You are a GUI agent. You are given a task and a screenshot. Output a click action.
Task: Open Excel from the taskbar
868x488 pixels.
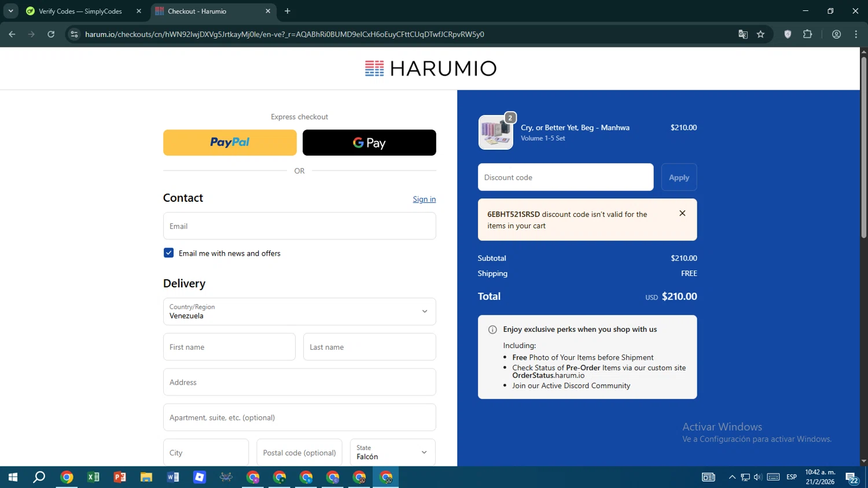(x=93, y=477)
